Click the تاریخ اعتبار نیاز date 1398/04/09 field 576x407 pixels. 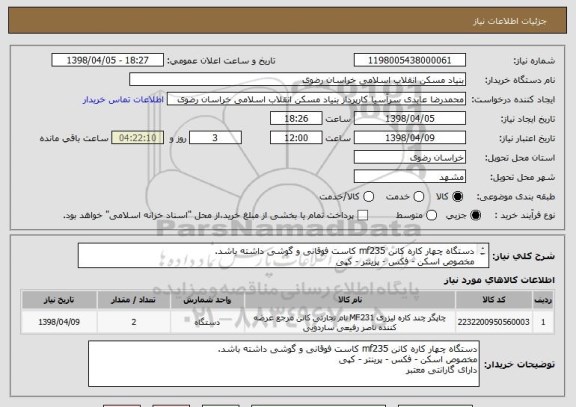pos(410,138)
